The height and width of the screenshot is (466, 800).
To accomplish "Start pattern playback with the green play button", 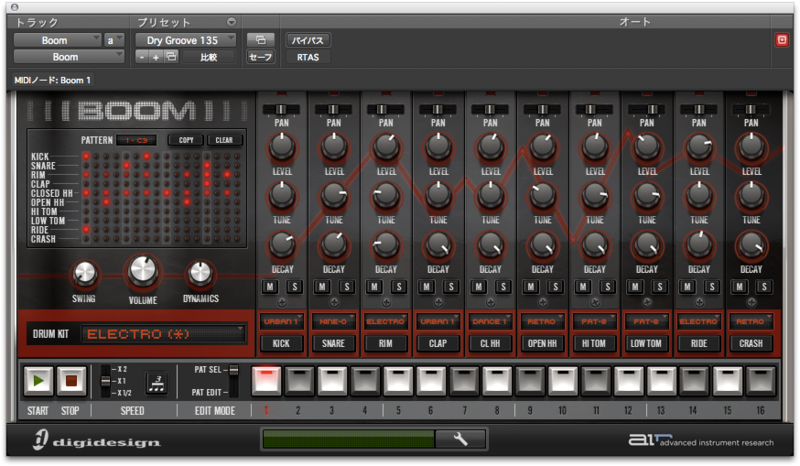I will pos(38,381).
